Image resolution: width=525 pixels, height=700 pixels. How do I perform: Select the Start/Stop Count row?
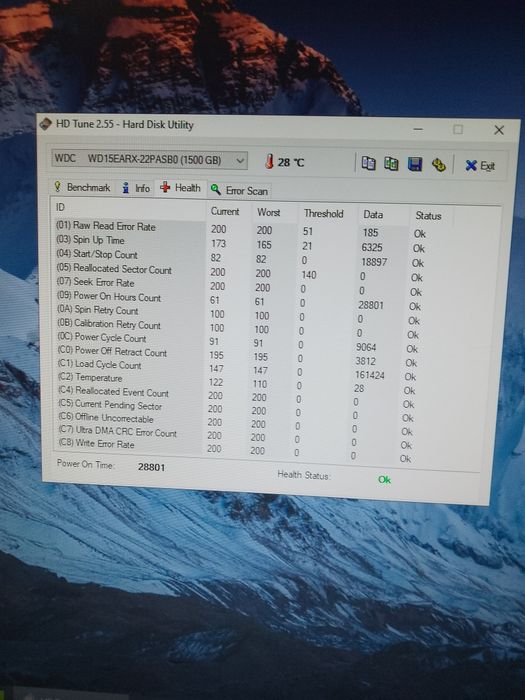click(x=242, y=258)
